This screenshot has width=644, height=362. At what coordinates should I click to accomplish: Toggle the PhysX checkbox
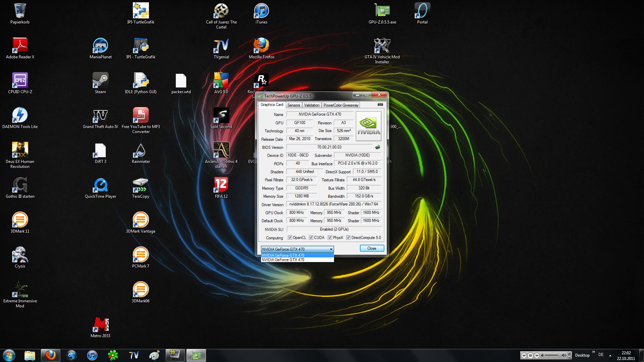(x=330, y=238)
